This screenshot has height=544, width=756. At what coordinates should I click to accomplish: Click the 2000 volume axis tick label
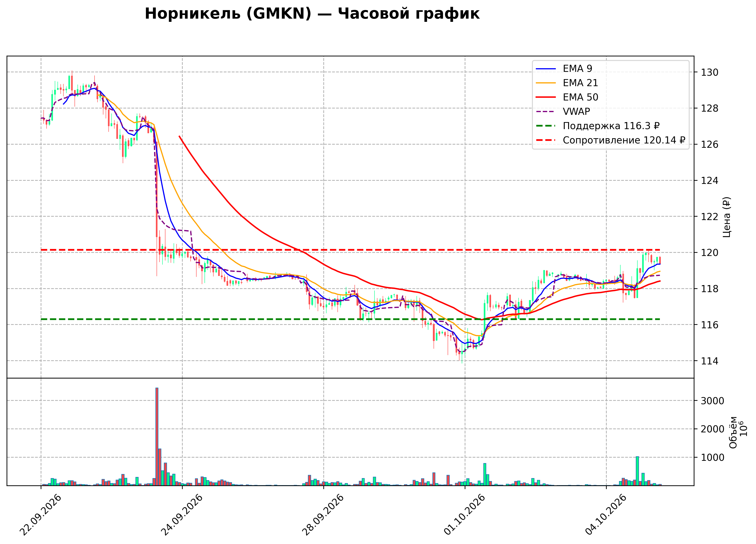713,429
